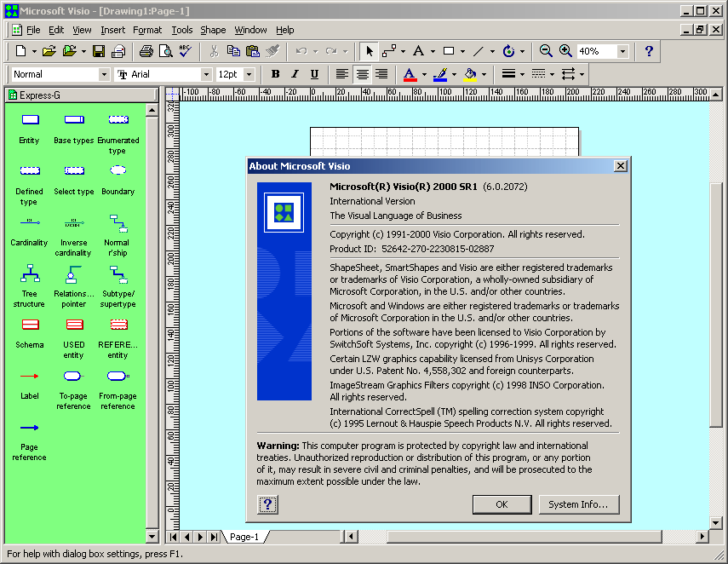
Task: Expand the Connector tool dropdown arrow
Action: click(403, 51)
